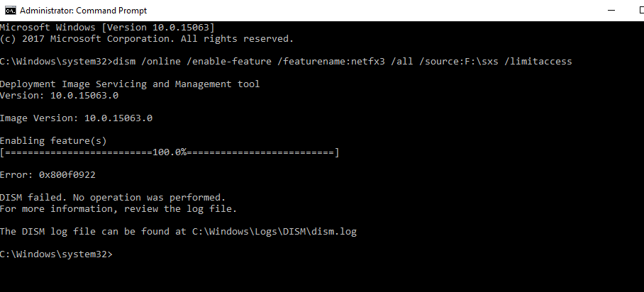Click the dism.log file path text
This screenshot has width=644, height=292.
[274, 232]
